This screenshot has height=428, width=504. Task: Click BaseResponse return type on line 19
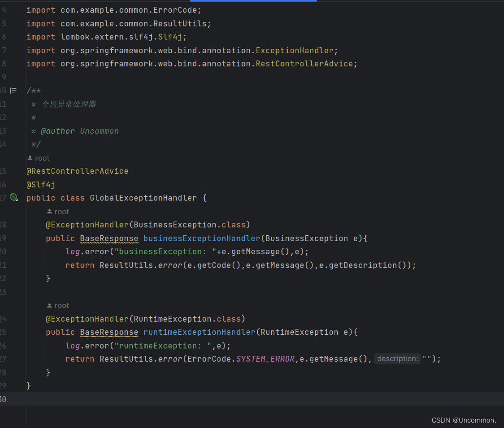pos(109,238)
